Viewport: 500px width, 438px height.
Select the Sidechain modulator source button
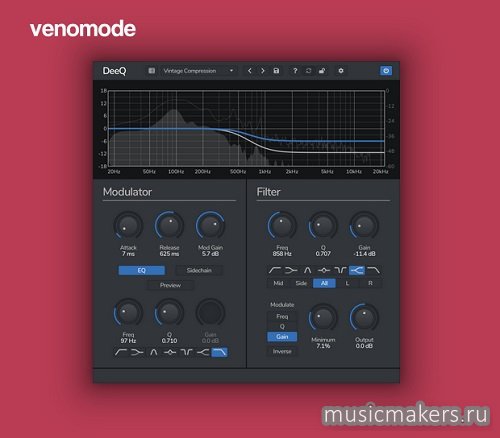(x=199, y=270)
